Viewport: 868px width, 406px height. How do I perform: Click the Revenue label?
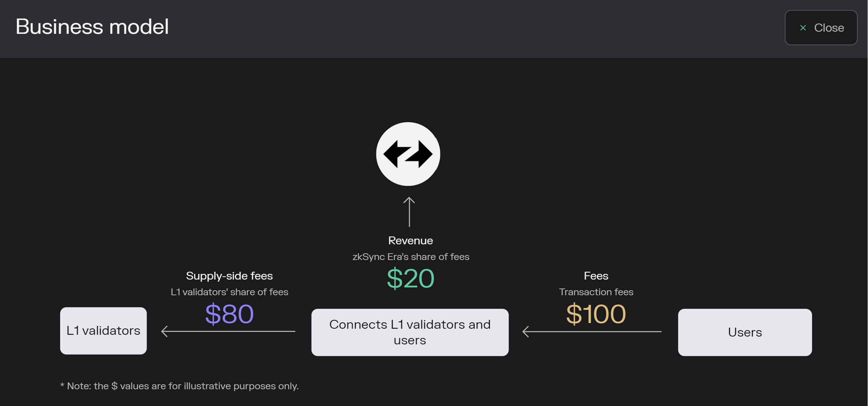pyautogui.click(x=411, y=241)
